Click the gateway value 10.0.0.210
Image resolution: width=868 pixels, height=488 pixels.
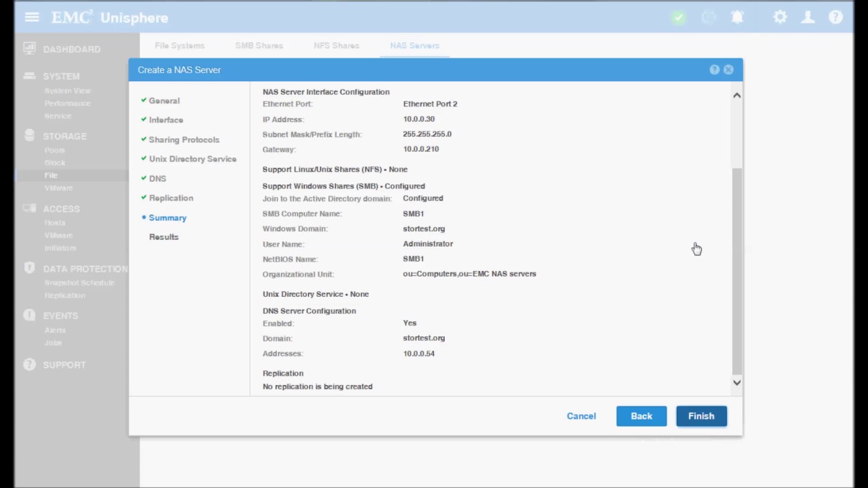pos(421,149)
